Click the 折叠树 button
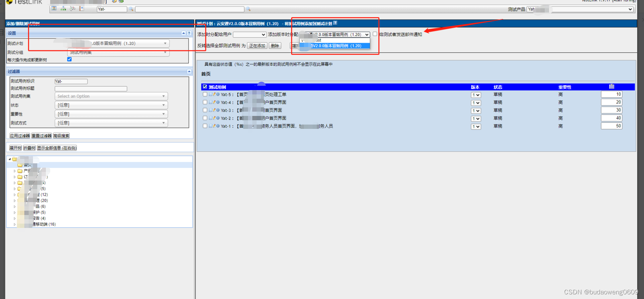 tap(29, 148)
